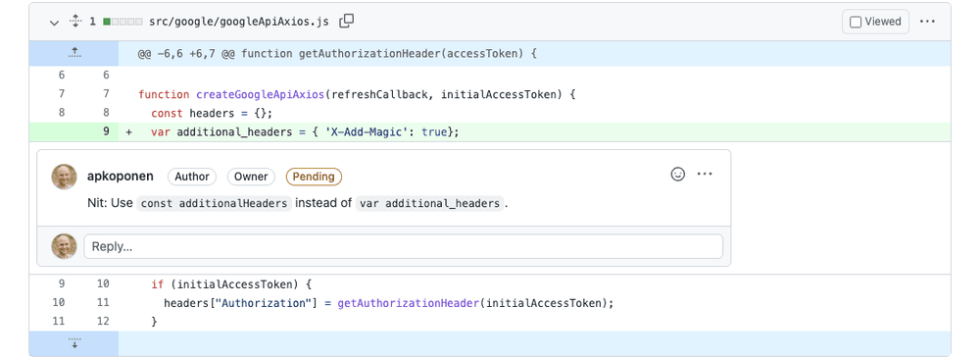Open apkoponen username profile link

(120, 177)
